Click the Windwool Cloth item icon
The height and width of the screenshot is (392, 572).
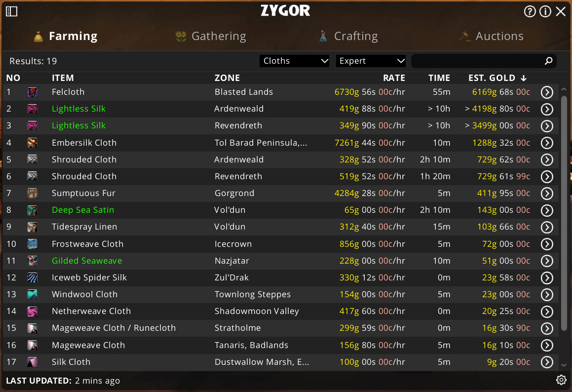click(32, 295)
